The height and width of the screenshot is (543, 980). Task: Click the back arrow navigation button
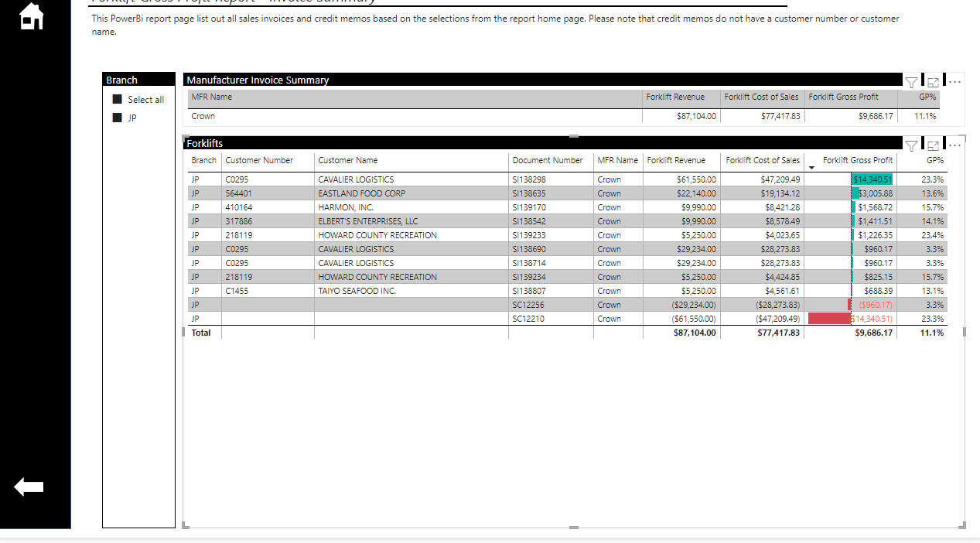click(29, 487)
